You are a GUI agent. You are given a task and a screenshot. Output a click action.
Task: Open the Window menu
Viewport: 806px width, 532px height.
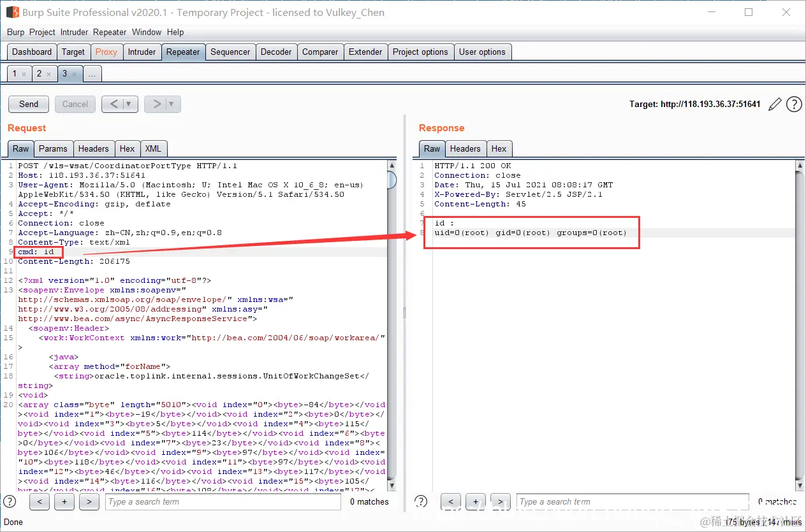click(x=147, y=32)
